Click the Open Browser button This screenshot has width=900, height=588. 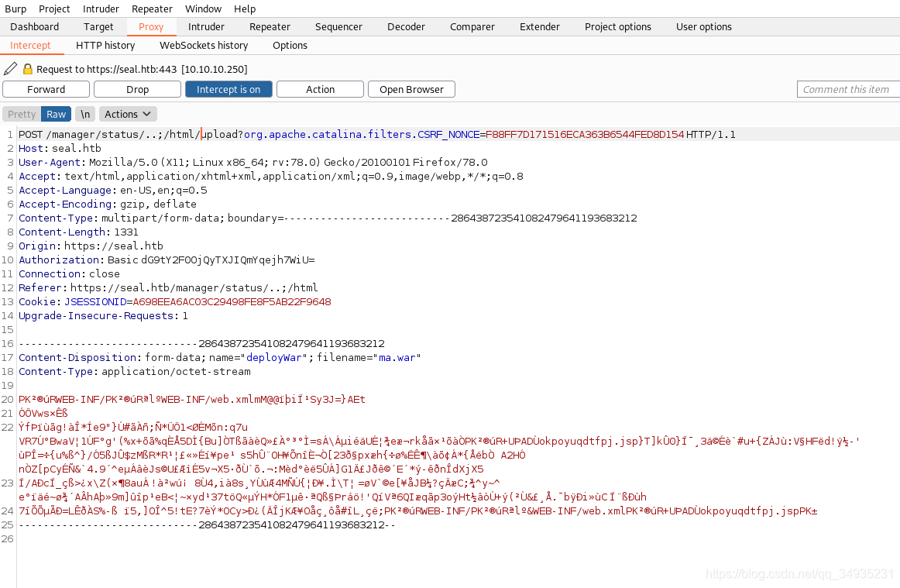tap(411, 89)
